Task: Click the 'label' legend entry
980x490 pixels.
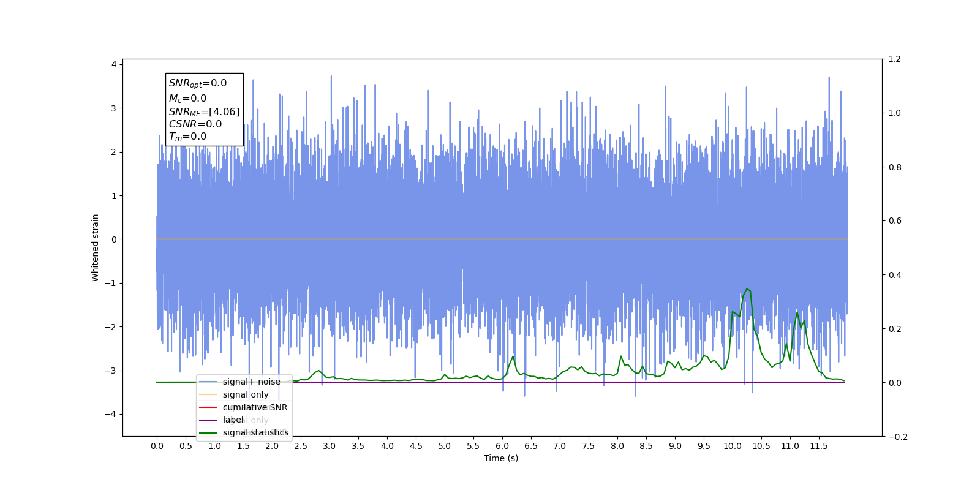Action: (x=233, y=420)
